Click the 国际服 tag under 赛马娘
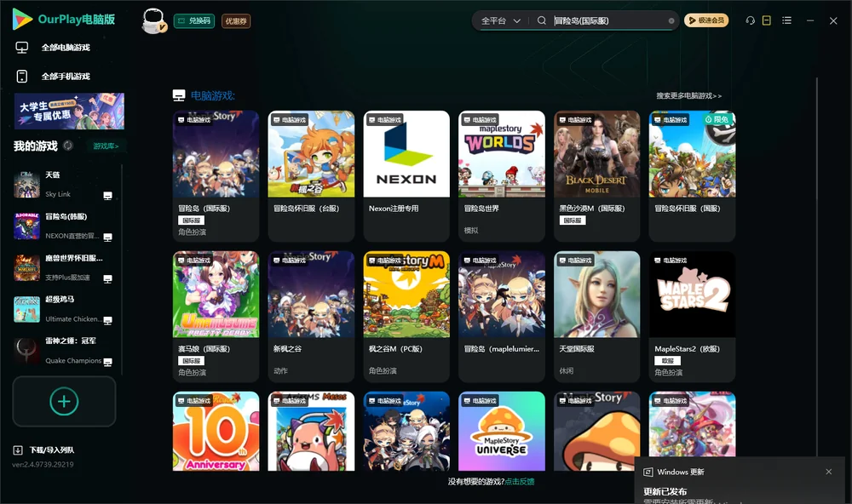852x504 pixels. coord(191,361)
